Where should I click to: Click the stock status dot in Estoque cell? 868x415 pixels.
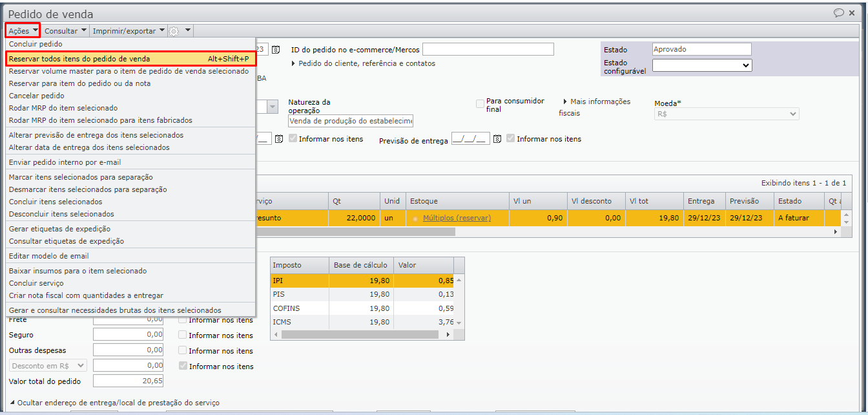pos(416,218)
